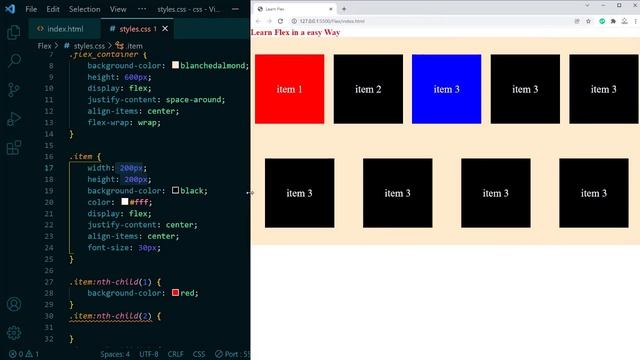Screen dimensions: 640x360
Task: Show more menus via ellipsis
Action: (x=142, y=9)
